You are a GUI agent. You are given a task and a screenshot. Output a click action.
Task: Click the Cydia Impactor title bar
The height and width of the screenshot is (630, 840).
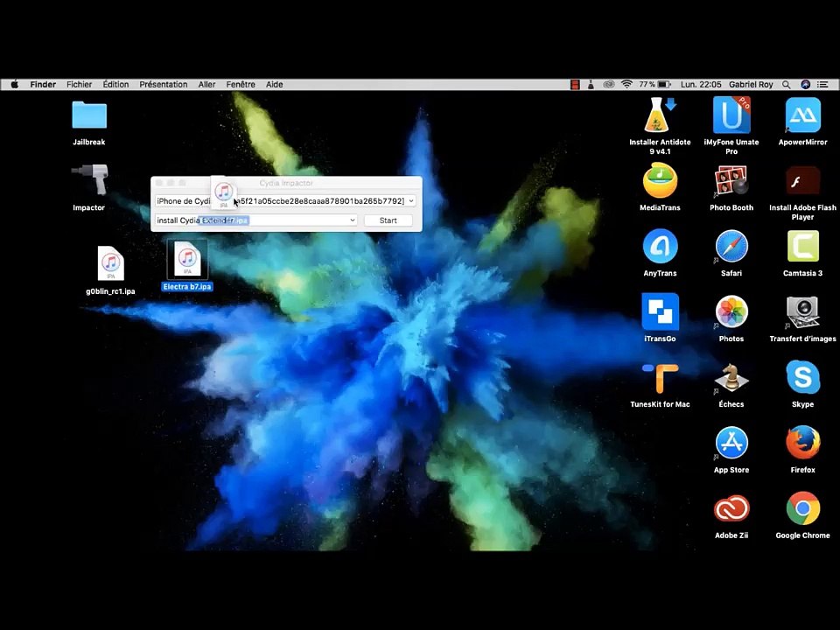(286, 183)
